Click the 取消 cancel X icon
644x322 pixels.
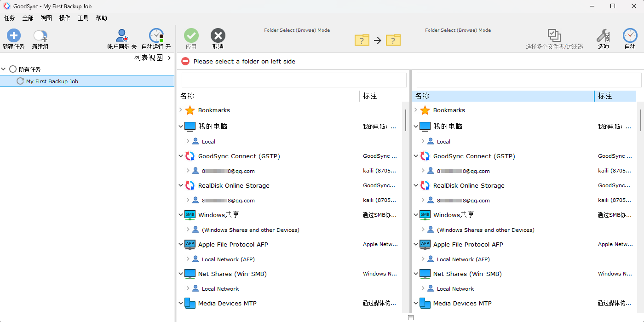[x=218, y=36]
